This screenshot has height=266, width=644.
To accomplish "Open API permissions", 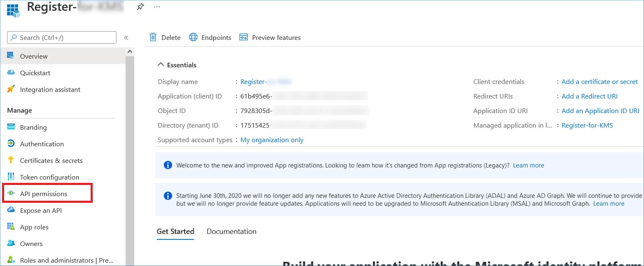I will coord(44,194).
